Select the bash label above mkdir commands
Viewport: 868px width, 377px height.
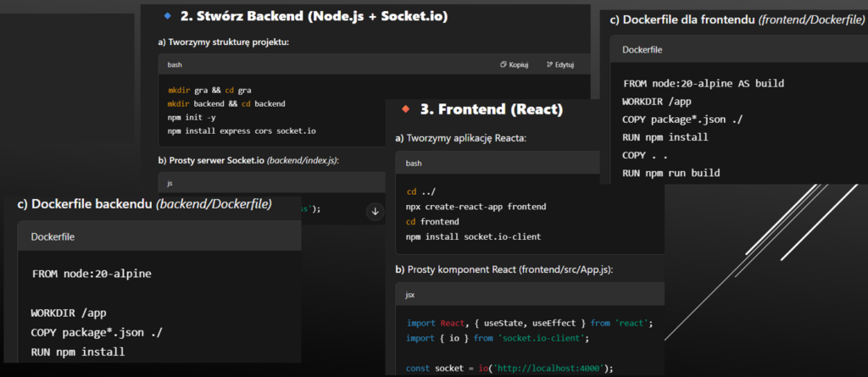coord(175,64)
